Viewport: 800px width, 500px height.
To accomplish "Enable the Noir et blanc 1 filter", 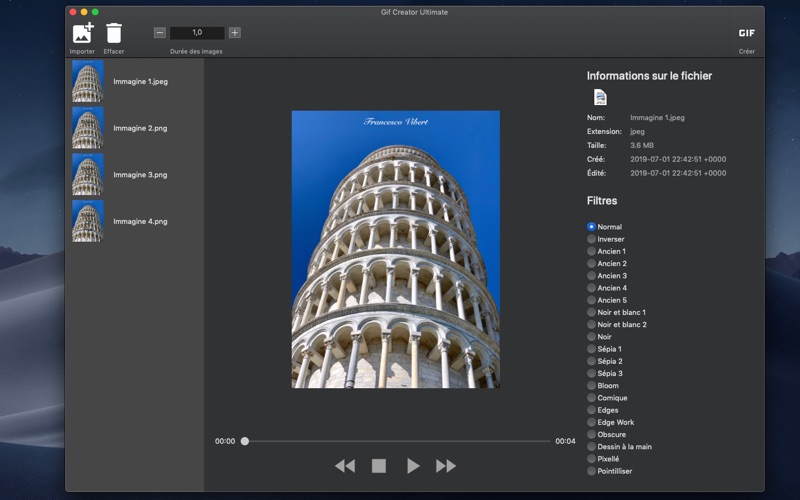I will [592, 312].
